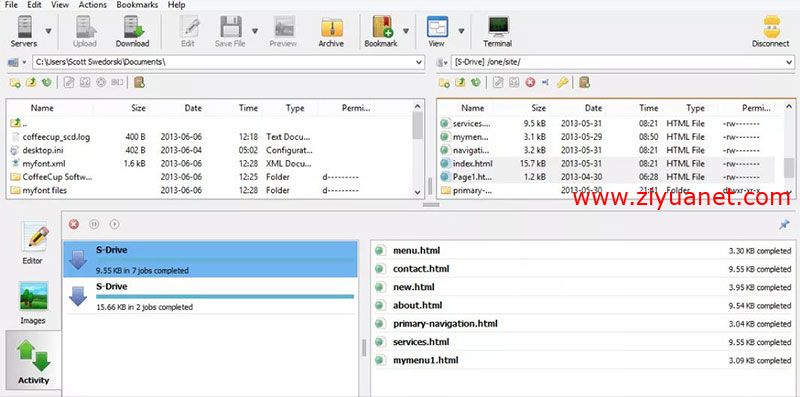Open the Bookmarks menu
The image size is (800, 397).
click(x=137, y=5)
